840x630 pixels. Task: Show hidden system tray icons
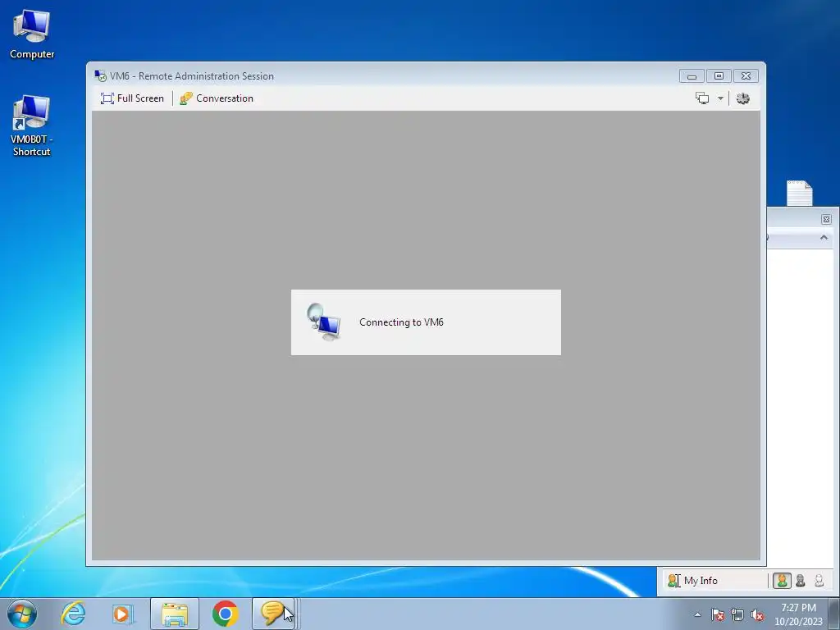tap(697, 614)
